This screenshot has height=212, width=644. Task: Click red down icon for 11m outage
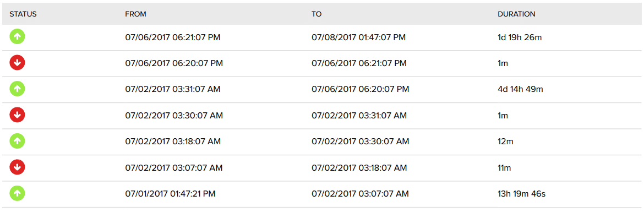tap(17, 167)
